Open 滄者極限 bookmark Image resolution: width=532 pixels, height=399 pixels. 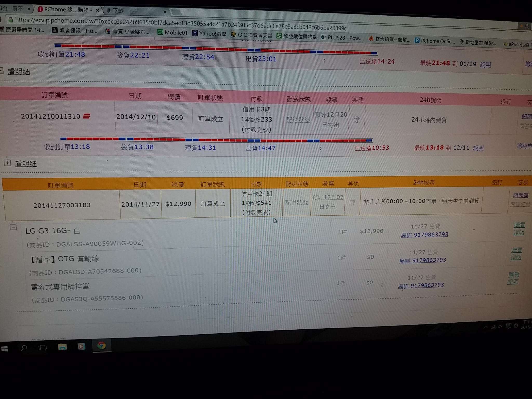click(75, 30)
